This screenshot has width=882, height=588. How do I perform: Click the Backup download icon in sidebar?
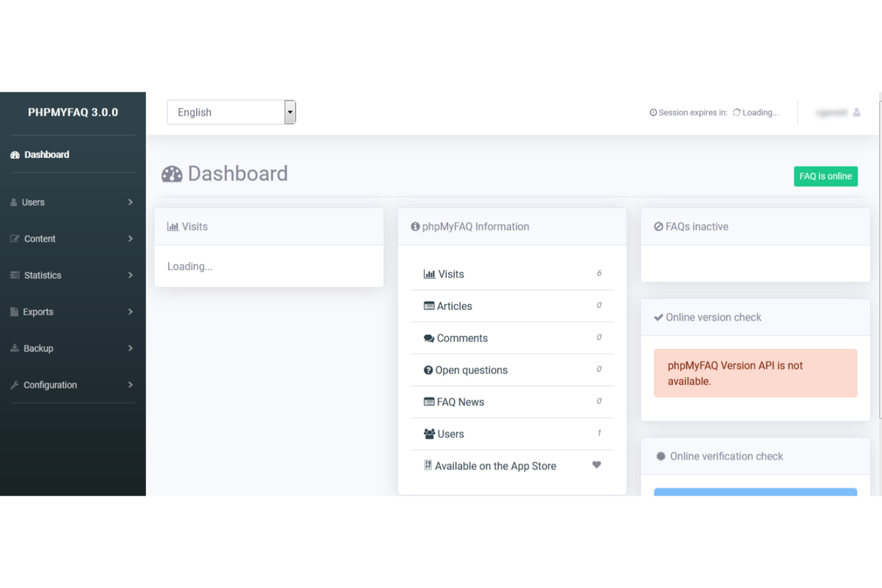coord(14,349)
